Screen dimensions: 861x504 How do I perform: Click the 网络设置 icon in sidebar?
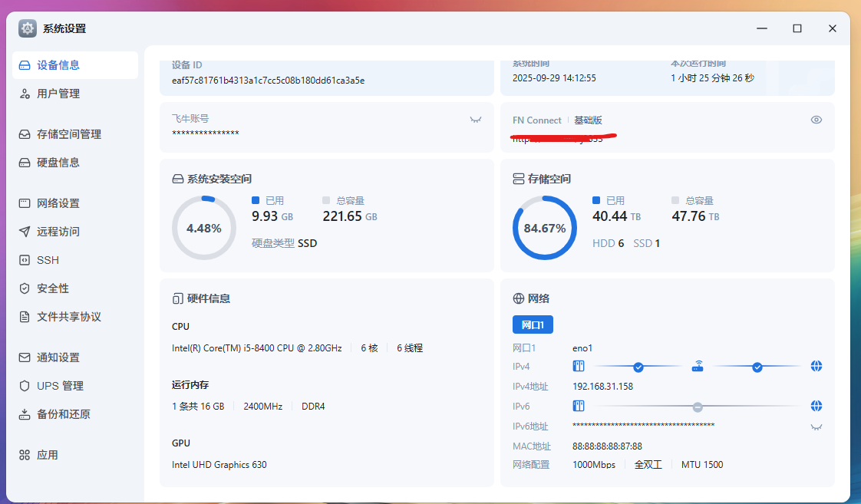(x=25, y=203)
